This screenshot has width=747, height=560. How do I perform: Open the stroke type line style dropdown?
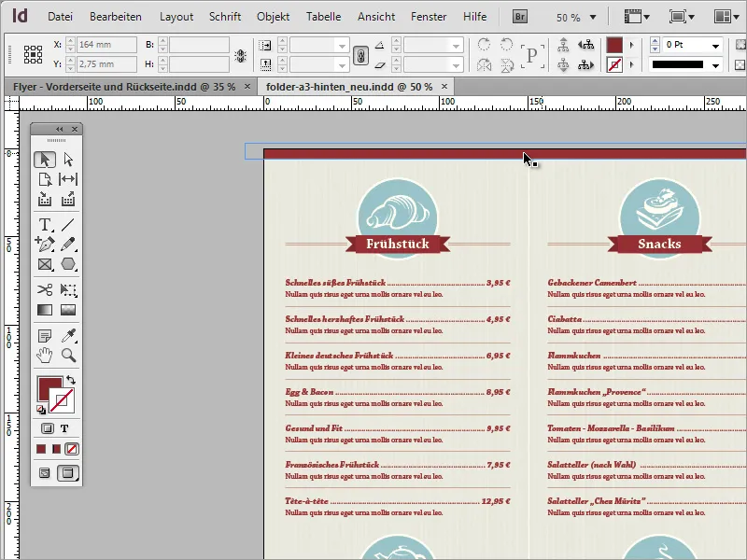point(715,65)
